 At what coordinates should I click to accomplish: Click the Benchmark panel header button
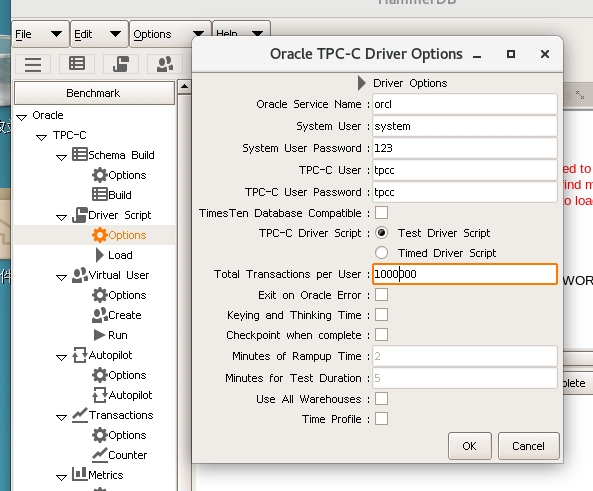(x=94, y=93)
